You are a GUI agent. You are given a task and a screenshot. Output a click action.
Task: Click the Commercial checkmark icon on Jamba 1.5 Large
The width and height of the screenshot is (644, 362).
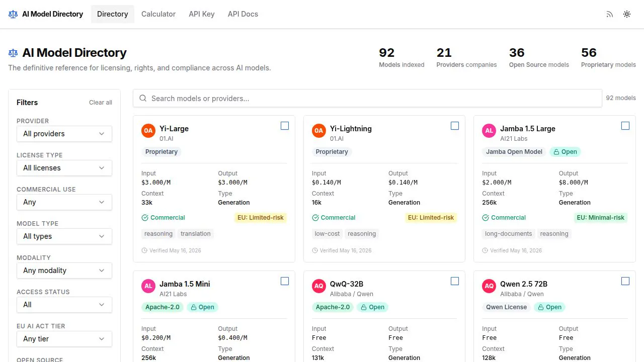(486, 218)
